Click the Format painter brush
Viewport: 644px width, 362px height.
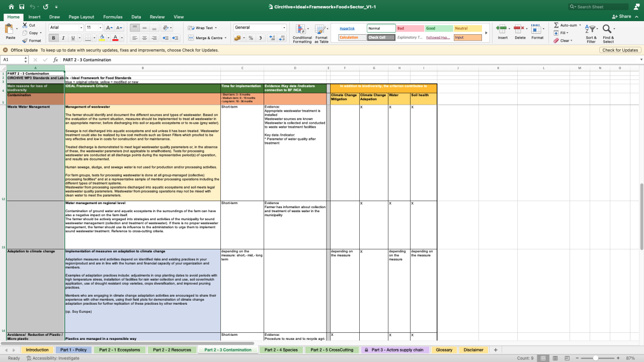pos(25,40)
